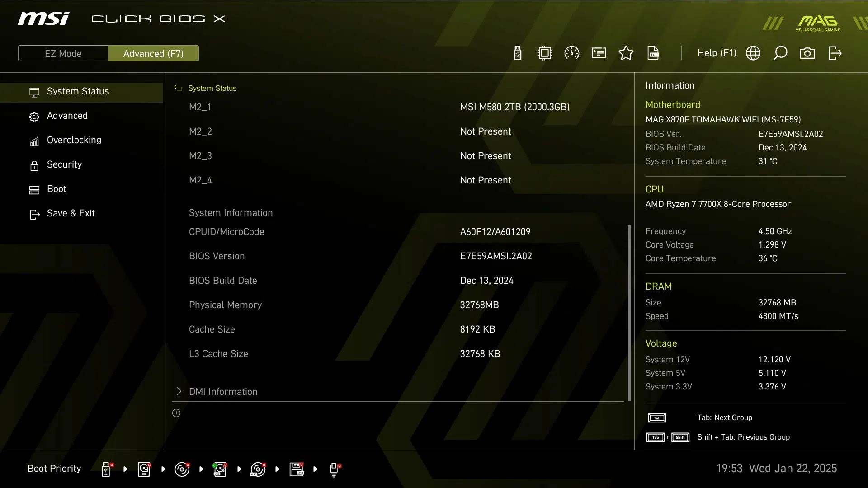Open the Advanced sidebar menu
Image resolution: width=868 pixels, height=488 pixels.
[x=81, y=116]
